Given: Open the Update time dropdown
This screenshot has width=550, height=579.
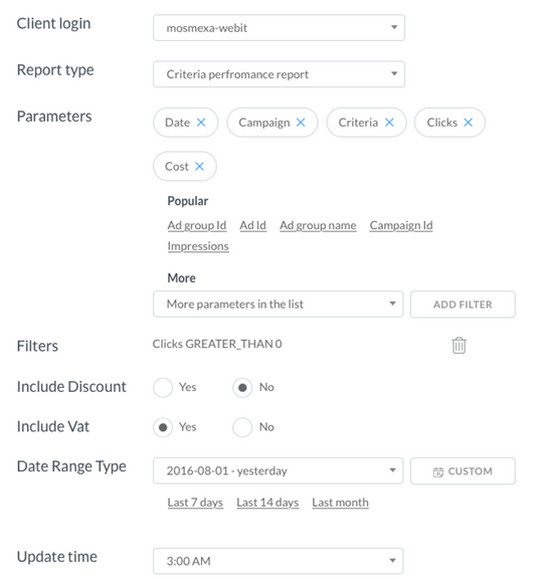Looking at the screenshot, I should pos(278,561).
